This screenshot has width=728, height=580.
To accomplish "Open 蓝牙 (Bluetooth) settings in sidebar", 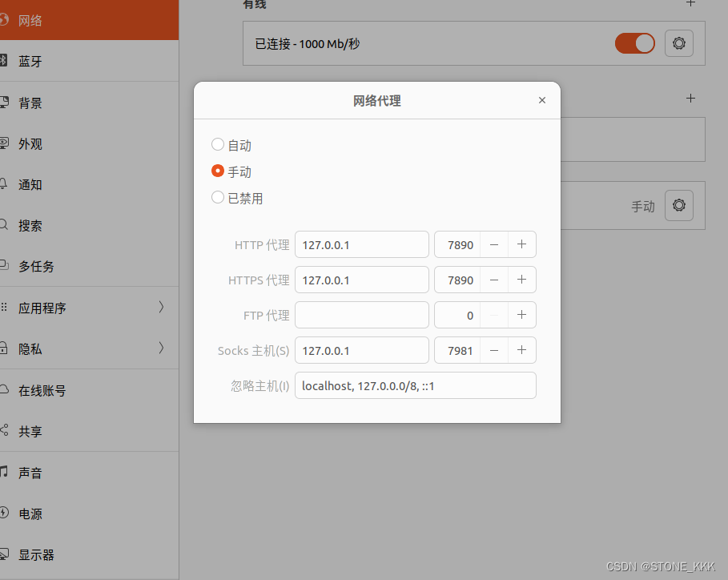I will coord(89,61).
